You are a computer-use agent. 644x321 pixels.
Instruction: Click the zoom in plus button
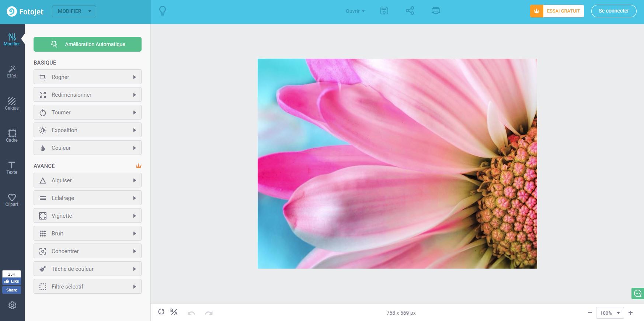click(631, 313)
